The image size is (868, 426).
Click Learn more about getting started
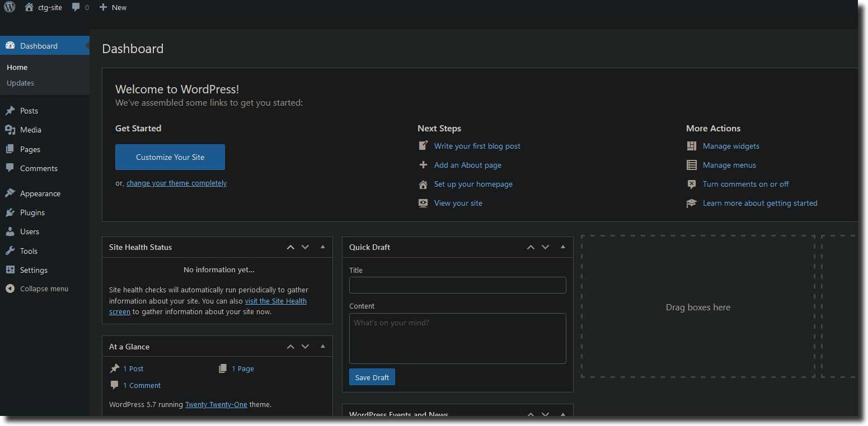click(760, 203)
